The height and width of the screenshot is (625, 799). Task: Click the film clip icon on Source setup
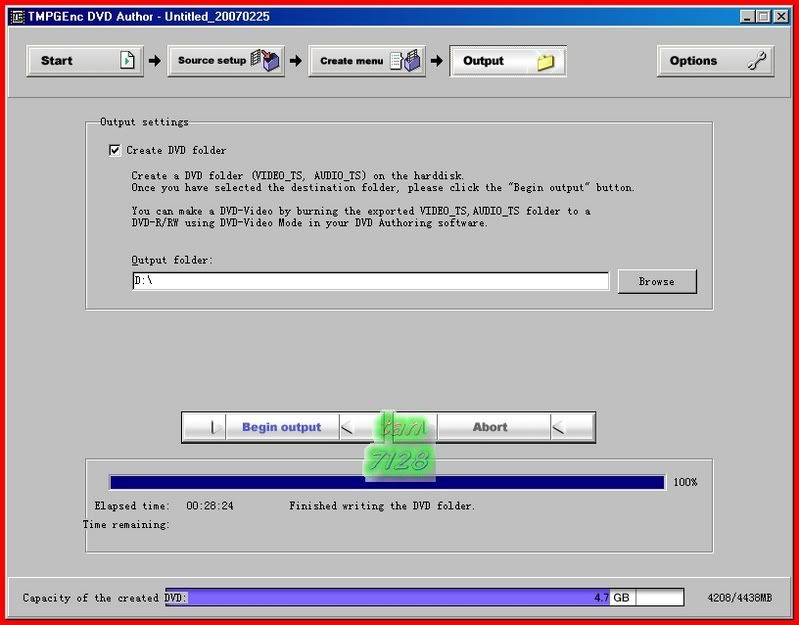(x=265, y=60)
